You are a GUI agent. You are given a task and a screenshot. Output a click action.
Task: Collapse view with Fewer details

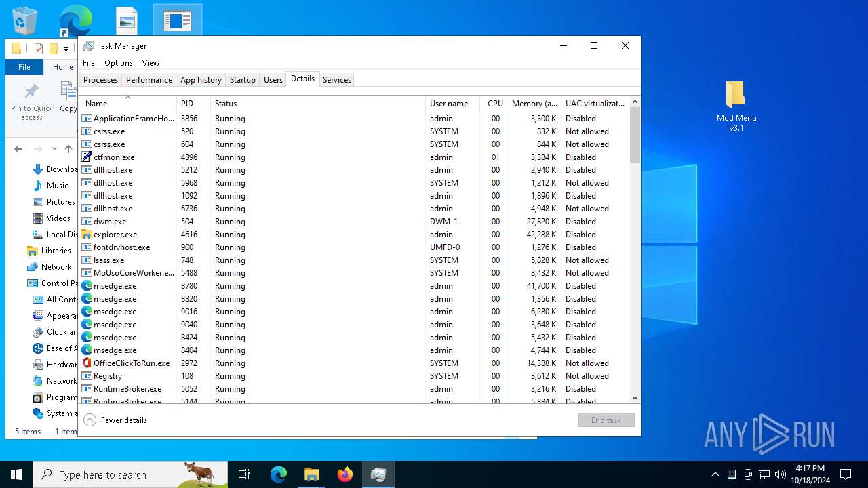(115, 420)
